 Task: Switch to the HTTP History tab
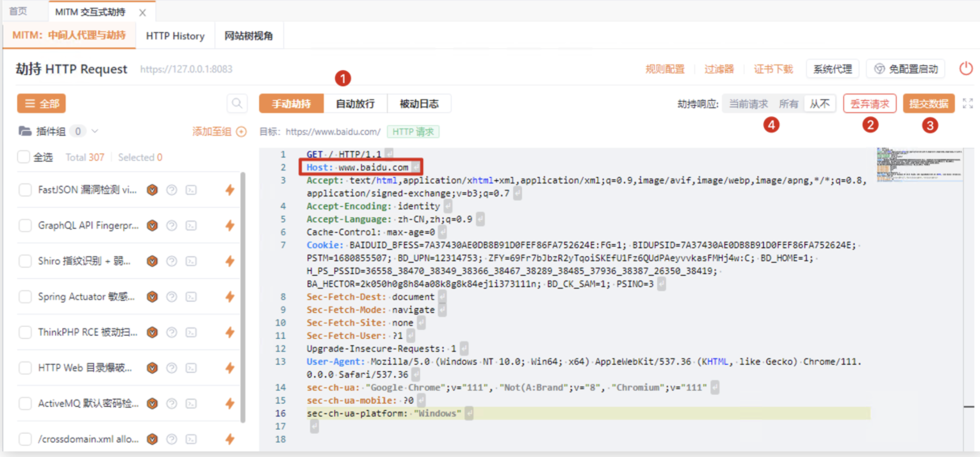tap(175, 36)
